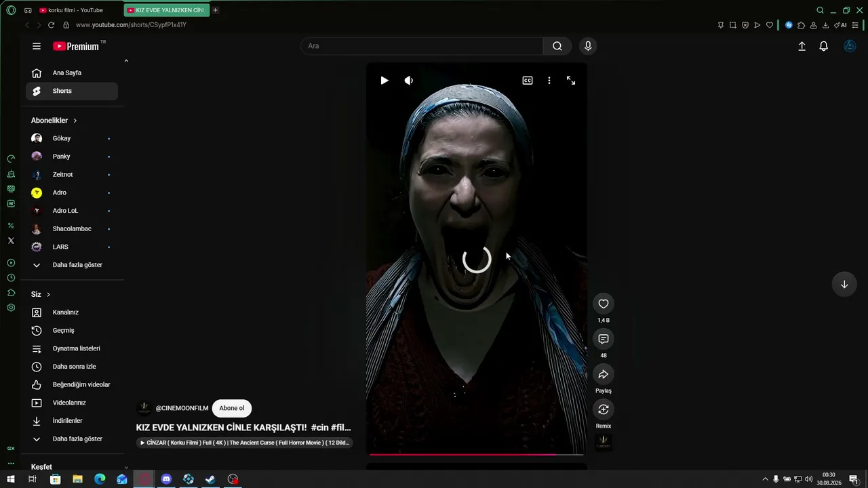The image size is (868, 488).
Task: Click the YouTube search field labeled Ara
Action: tap(422, 46)
